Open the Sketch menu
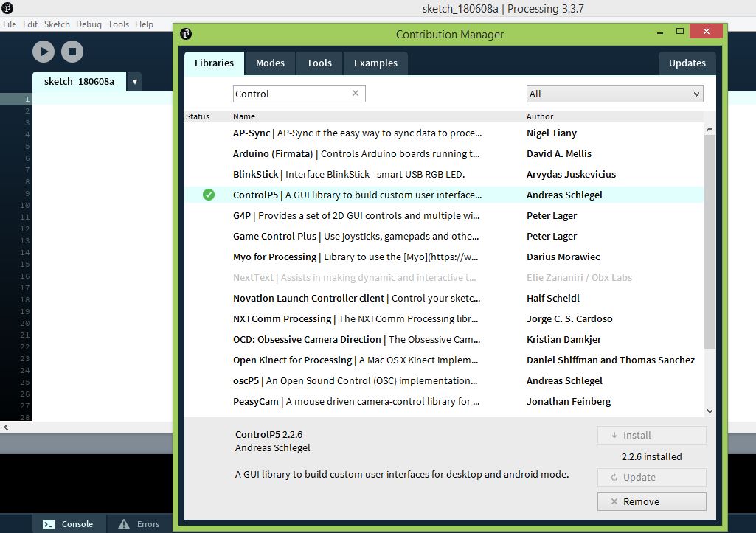 [x=57, y=24]
